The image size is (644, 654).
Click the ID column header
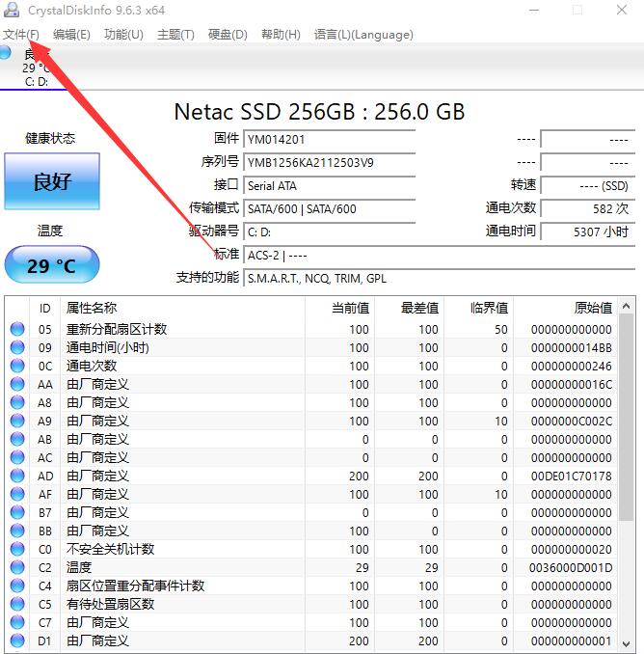[x=45, y=308]
